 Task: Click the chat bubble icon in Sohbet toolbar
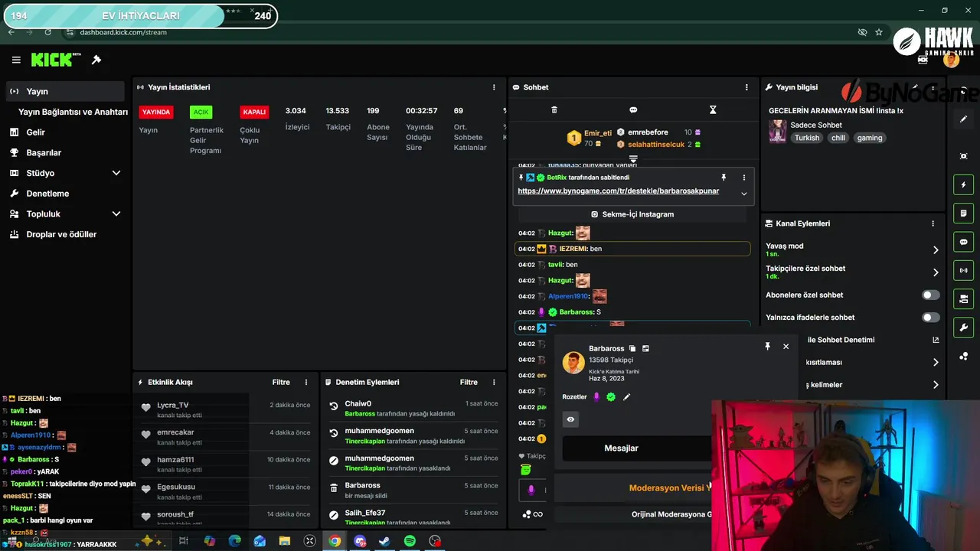[x=633, y=110]
